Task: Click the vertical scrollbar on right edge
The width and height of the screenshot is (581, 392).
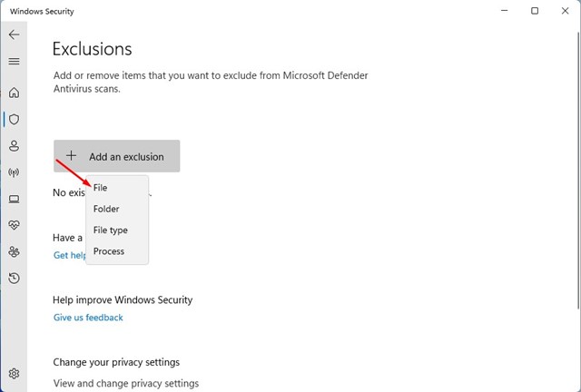Action: pos(578,165)
